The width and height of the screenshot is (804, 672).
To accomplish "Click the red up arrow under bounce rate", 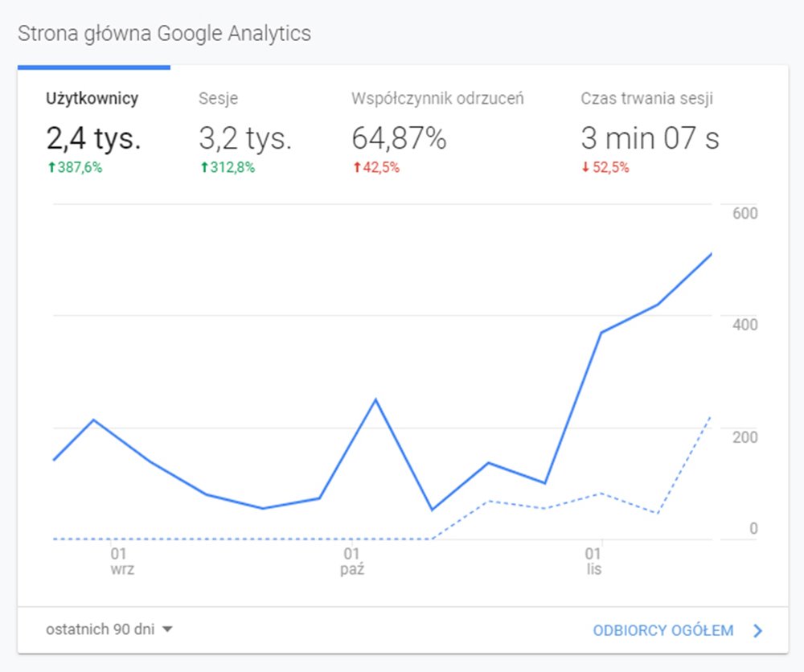I will click(355, 168).
